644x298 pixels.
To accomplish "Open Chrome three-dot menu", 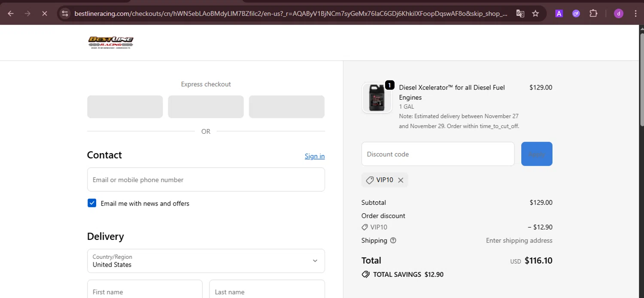I will 635,13.
